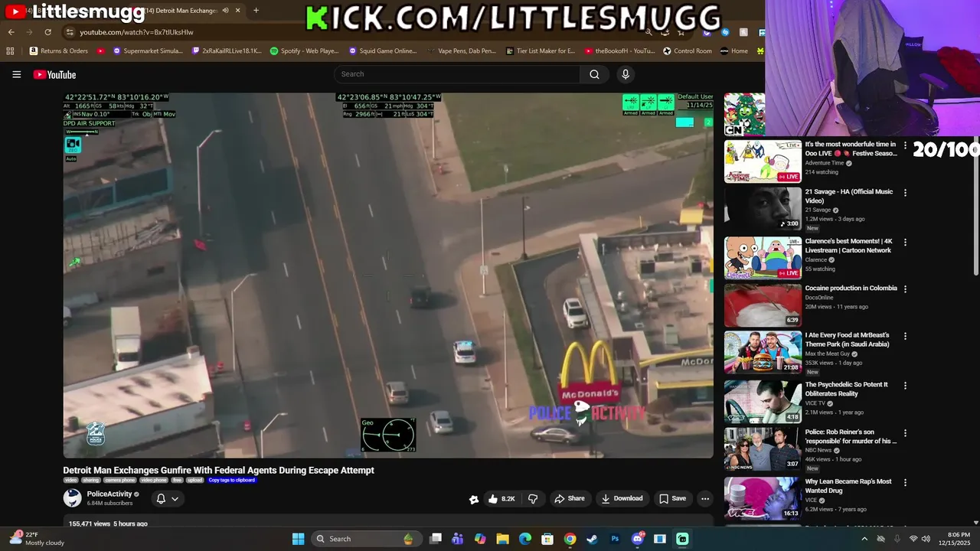Screen dimensions: 980x551
Task: Open File Explorer from the taskbar
Action: pyautogui.click(x=502, y=539)
